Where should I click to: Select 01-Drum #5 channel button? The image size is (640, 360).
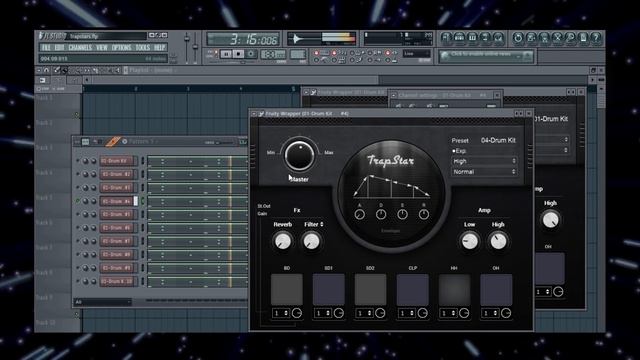117,214
